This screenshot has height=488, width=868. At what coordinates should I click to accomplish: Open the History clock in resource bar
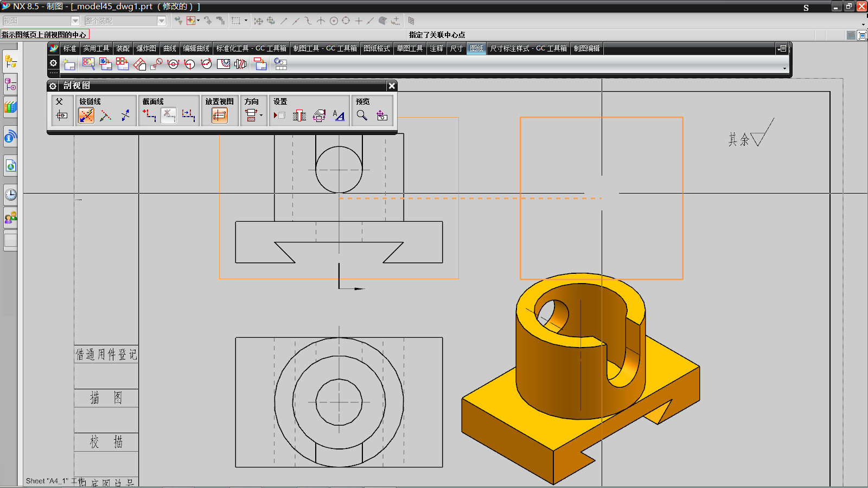coord(10,195)
